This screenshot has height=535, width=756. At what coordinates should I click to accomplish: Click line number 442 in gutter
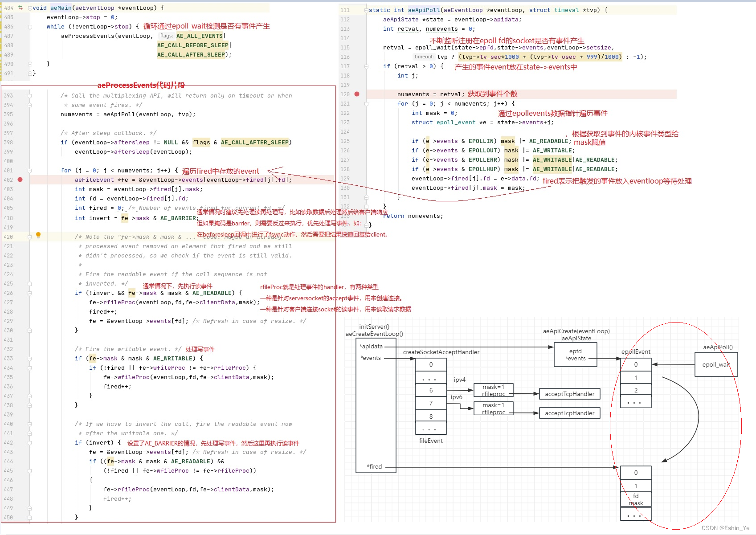coord(8,443)
